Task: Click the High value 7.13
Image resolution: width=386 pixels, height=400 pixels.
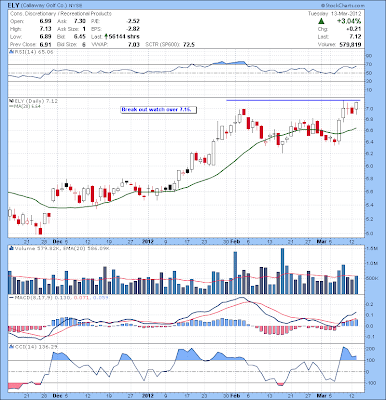Action: click(46, 29)
